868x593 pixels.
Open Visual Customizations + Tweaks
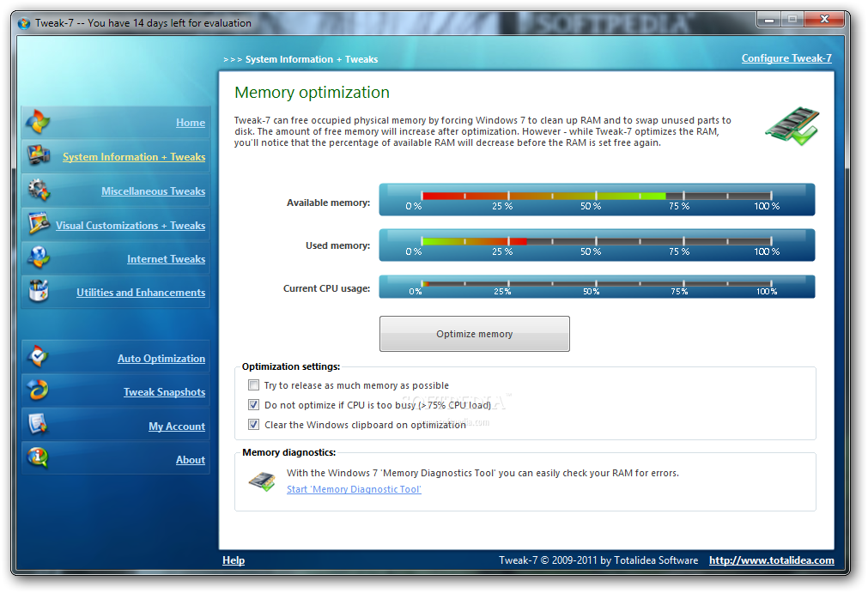[x=131, y=226]
